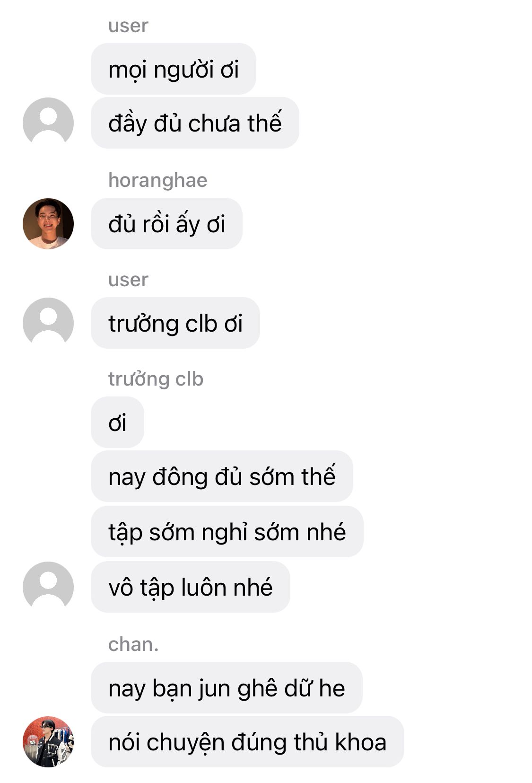Select the 'user' label above 'trưởng clb ơi'

(x=128, y=280)
